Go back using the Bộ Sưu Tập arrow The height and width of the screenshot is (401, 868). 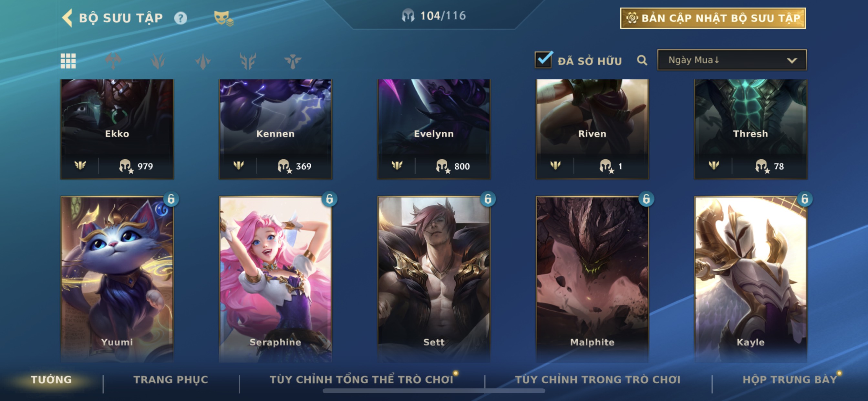67,18
